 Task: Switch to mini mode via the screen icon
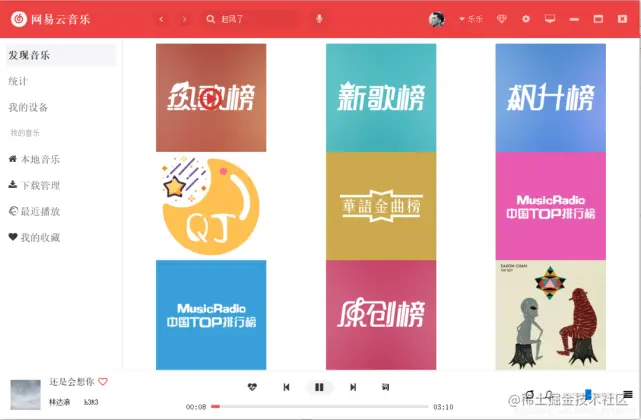[550, 19]
